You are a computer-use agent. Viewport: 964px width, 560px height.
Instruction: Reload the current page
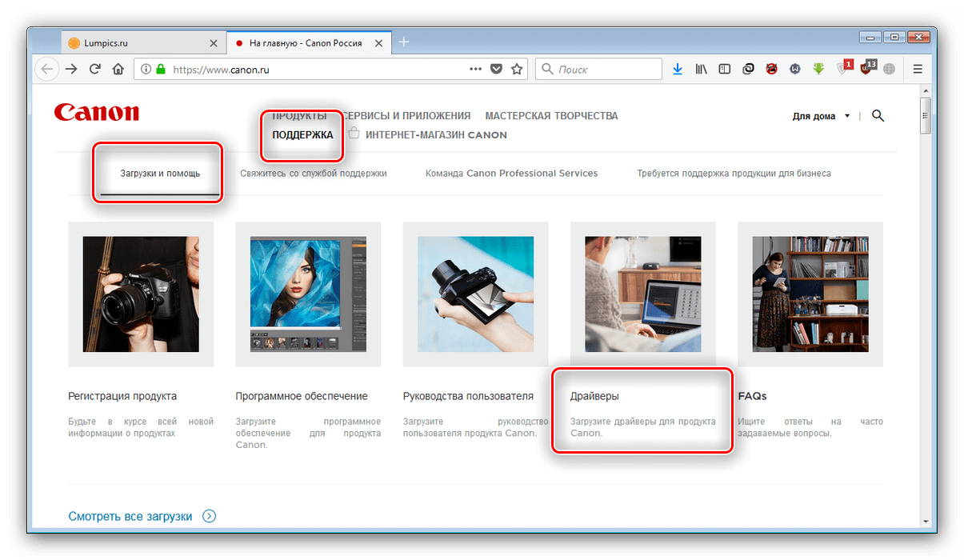[94, 70]
